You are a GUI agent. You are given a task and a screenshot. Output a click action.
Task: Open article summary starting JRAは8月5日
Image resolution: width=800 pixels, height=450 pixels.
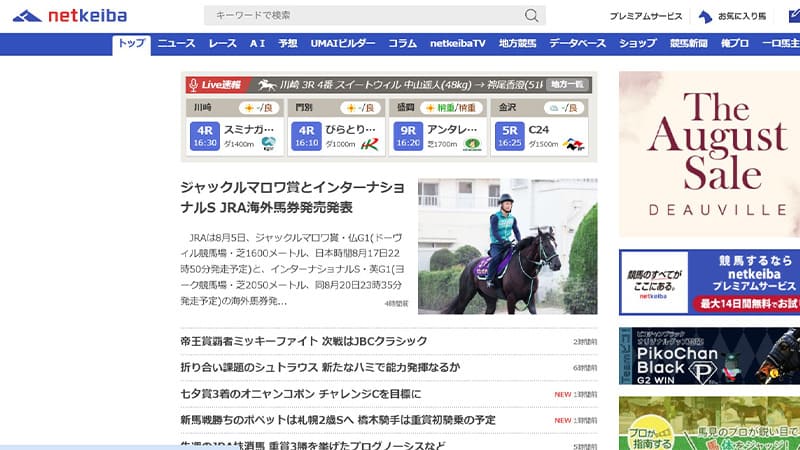[292, 269]
